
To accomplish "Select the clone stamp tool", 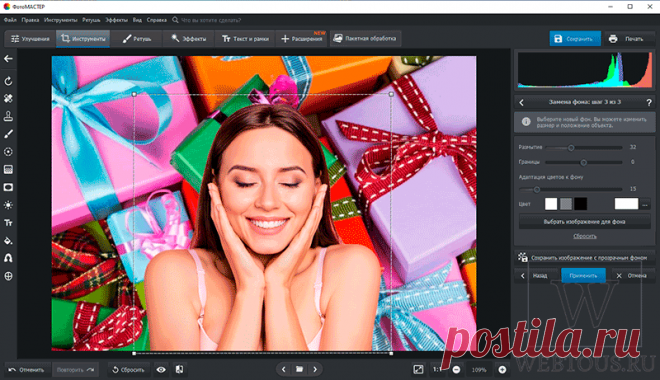I will (8, 116).
